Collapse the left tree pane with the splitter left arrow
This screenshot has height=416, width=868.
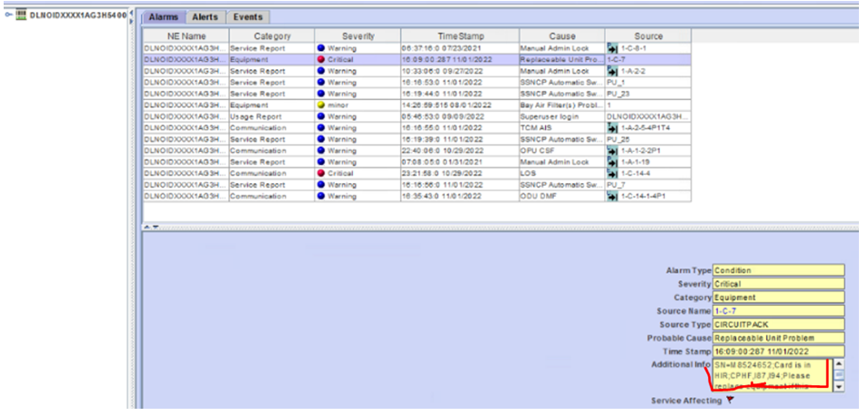(x=132, y=13)
